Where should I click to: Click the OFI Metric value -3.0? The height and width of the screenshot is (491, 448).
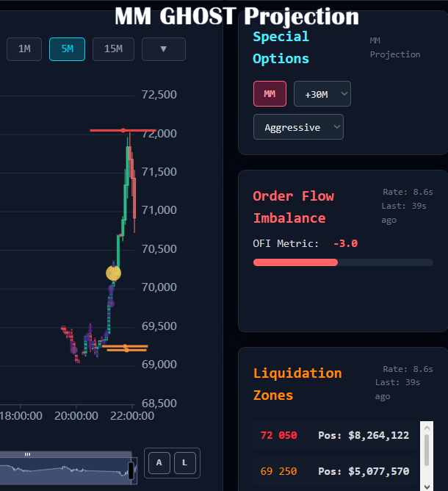345,243
